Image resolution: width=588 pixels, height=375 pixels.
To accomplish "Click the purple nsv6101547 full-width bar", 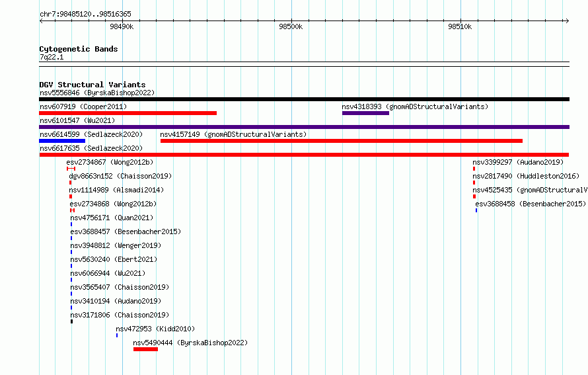I will coord(304,127).
